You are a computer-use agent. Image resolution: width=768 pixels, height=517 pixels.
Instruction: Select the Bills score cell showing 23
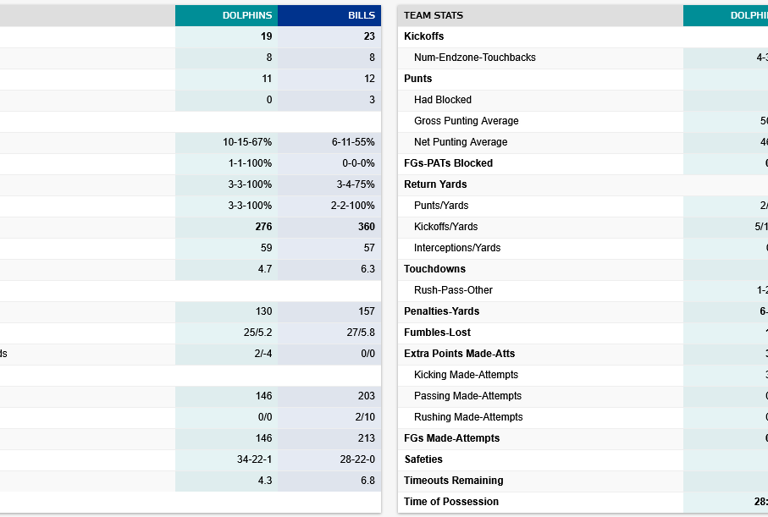(368, 36)
